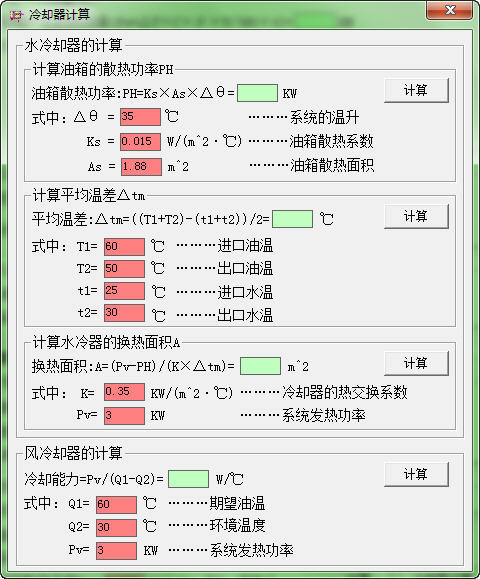Select the air cooler Pv input field
Screen dimensions: 480x579
pyautogui.click(x=116, y=551)
